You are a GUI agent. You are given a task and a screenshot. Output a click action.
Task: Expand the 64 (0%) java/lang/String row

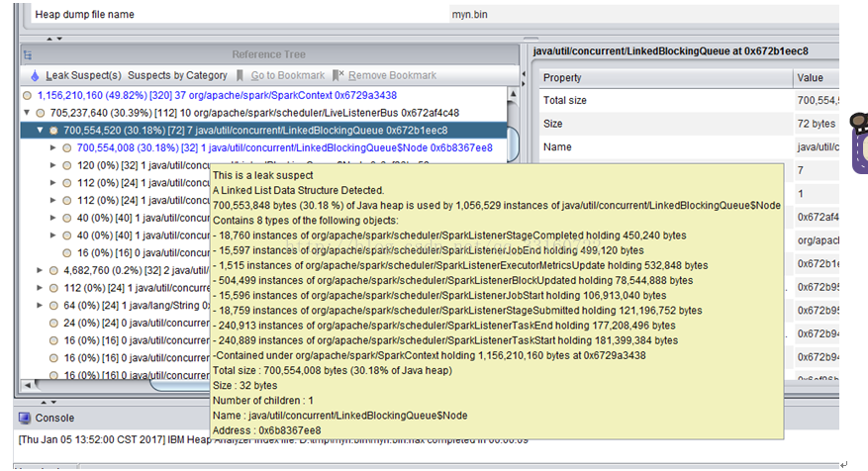pos(40,306)
